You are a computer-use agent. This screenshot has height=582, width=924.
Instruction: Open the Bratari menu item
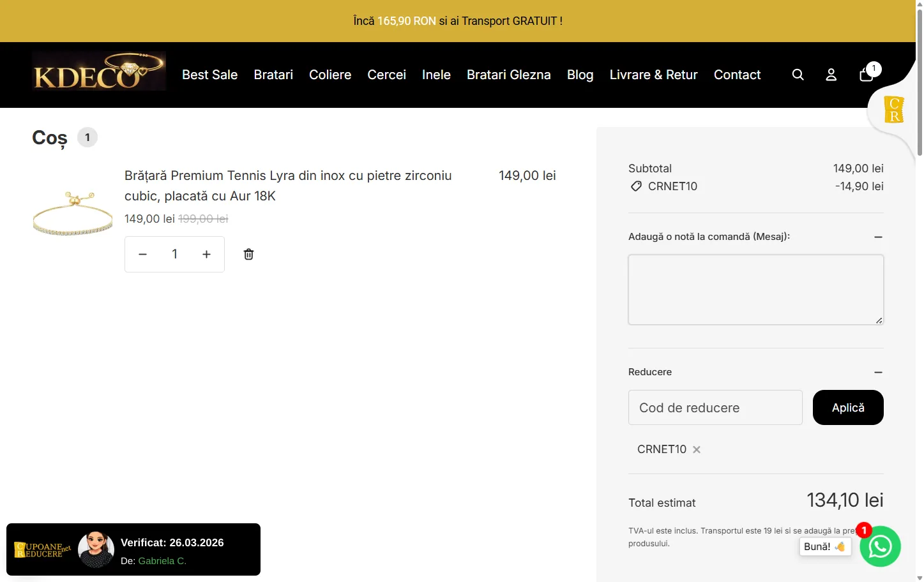(273, 75)
